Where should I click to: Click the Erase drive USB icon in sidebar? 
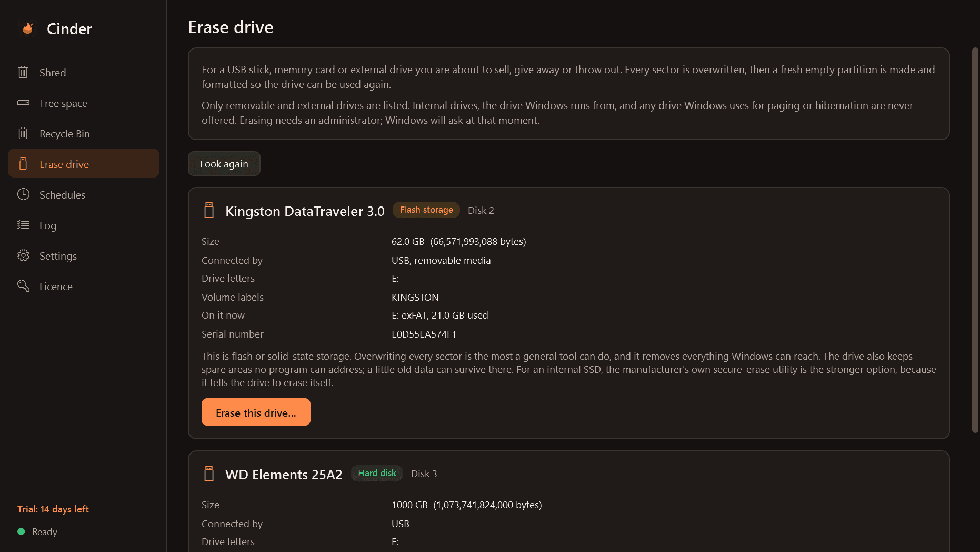[23, 164]
